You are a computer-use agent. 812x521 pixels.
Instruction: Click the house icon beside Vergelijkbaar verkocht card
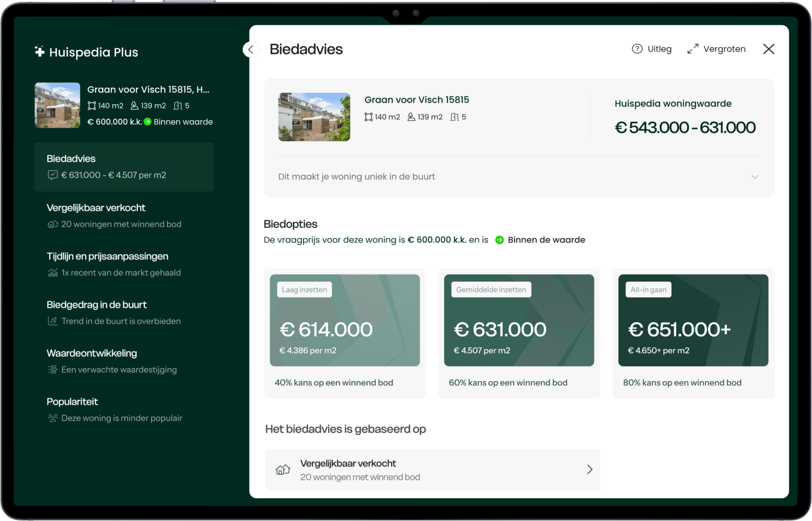pyautogui.click(x=282, y=470)
